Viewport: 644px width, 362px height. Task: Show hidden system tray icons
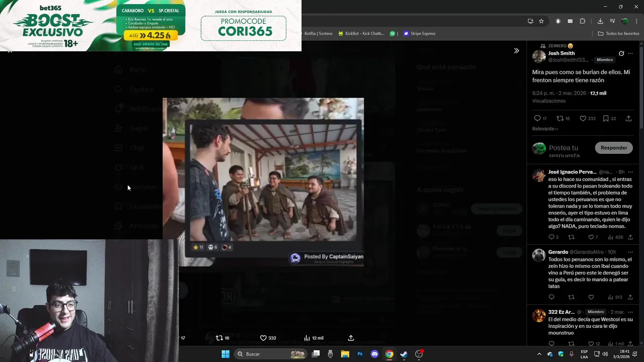tap(539, 354)
